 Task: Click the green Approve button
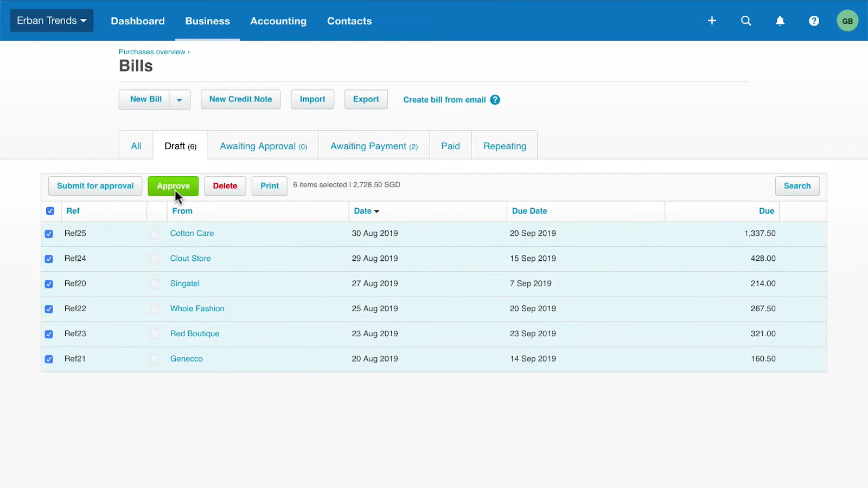(x=173, y=186)
